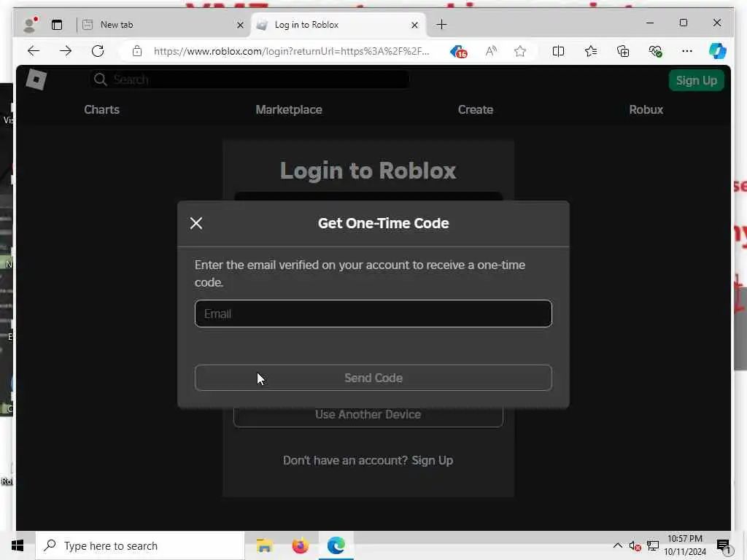
Task: Close the New tab tab
Action: (x=241, y=25)
